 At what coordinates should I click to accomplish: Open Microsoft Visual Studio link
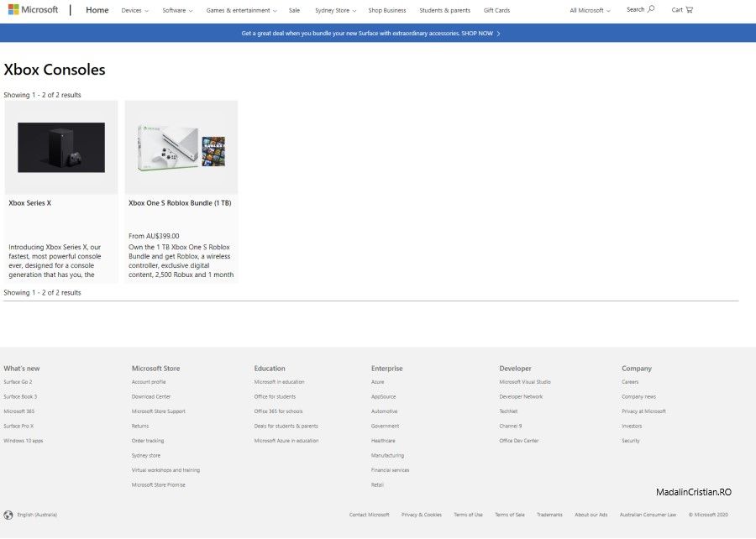tap(525, 382)
